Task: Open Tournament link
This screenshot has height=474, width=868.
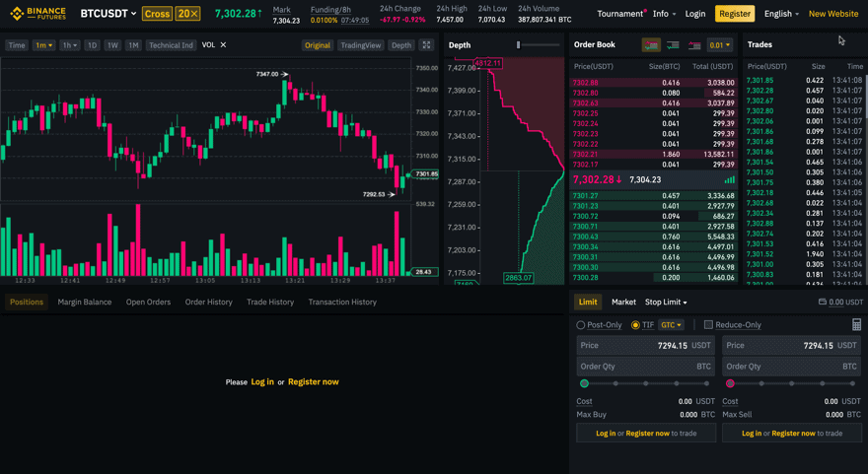Action: [619, 14]
